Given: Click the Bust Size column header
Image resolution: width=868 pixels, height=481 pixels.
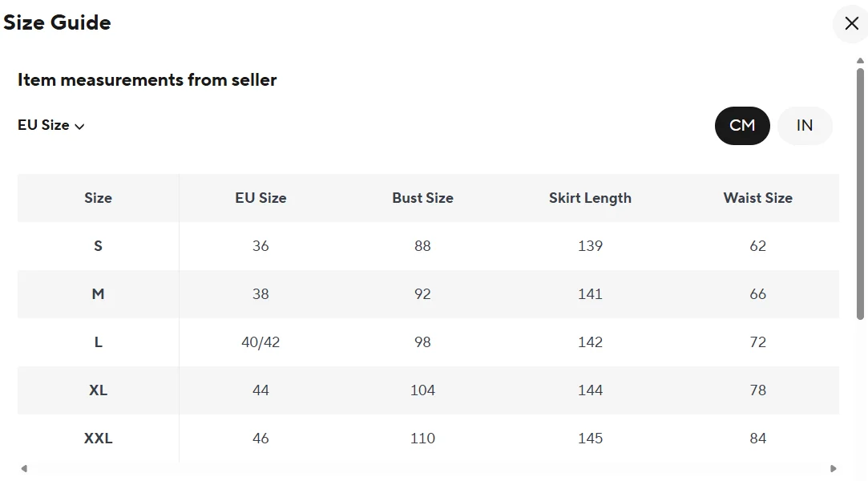Looking at the screenshot, I should coord(422,198).
